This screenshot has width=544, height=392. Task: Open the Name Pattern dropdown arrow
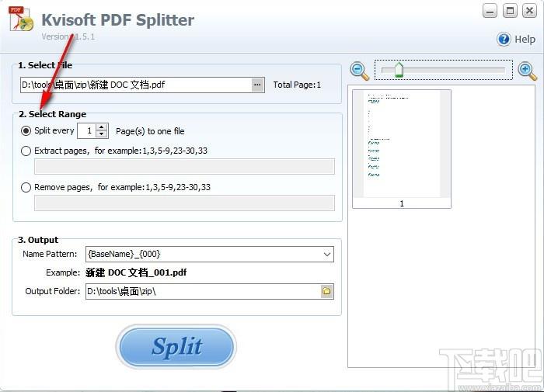pyautogui.click(x=326, y=255)
